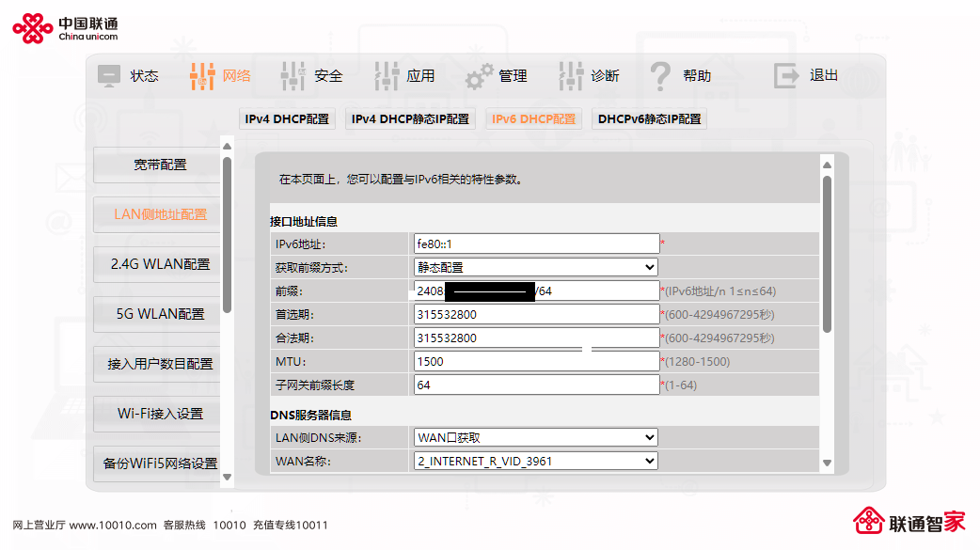
Task: Open the 获取前缀方式 dropdown
Action: point(536,268)
